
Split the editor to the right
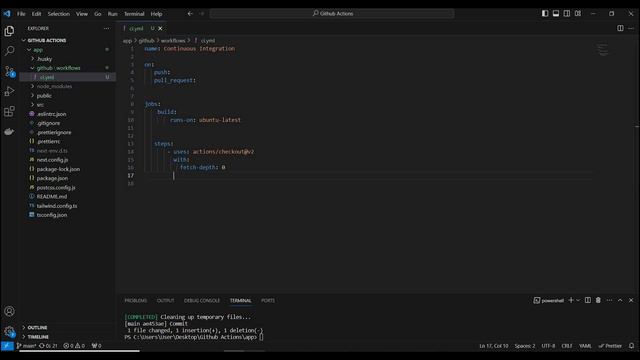pos(620,29)
